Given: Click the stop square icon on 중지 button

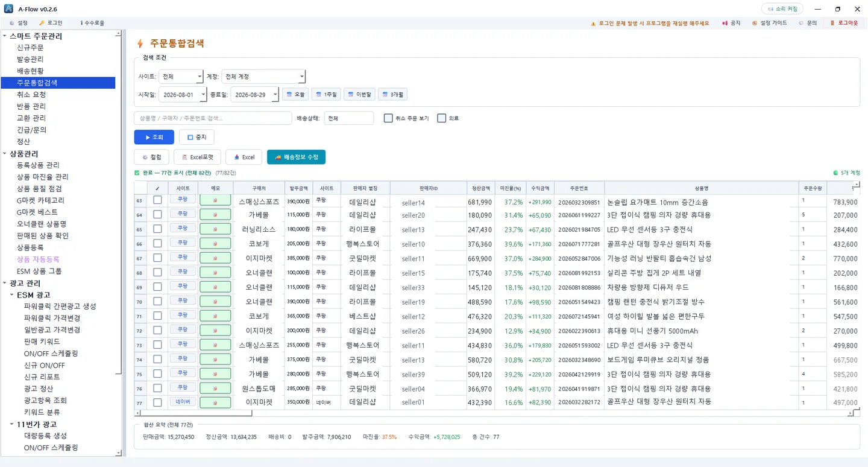Looking at the screenshot, I should (x=190, y=138).
